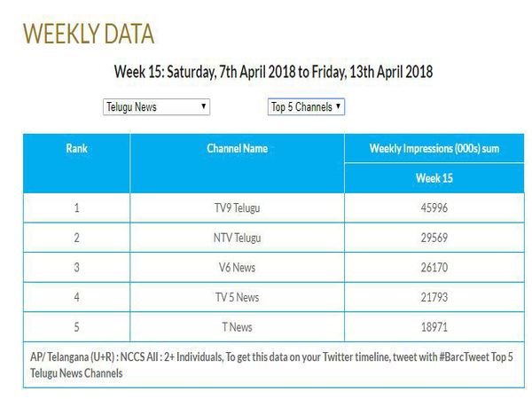Click the 18971 impressions value
Screen dimensions: 532x399
434,327
